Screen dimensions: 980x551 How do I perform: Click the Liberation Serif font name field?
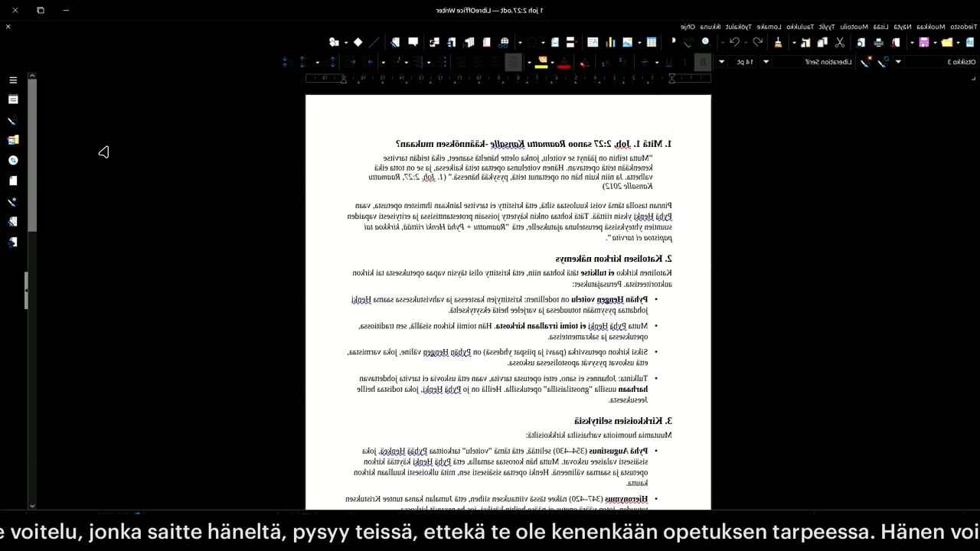[813, 61]
